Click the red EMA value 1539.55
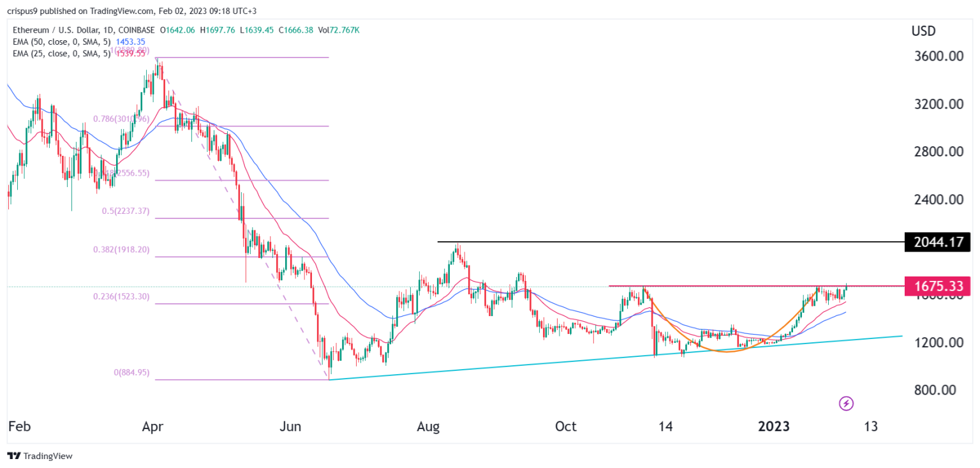The height and width of the screenshot is (468, 980). point(131,54)
